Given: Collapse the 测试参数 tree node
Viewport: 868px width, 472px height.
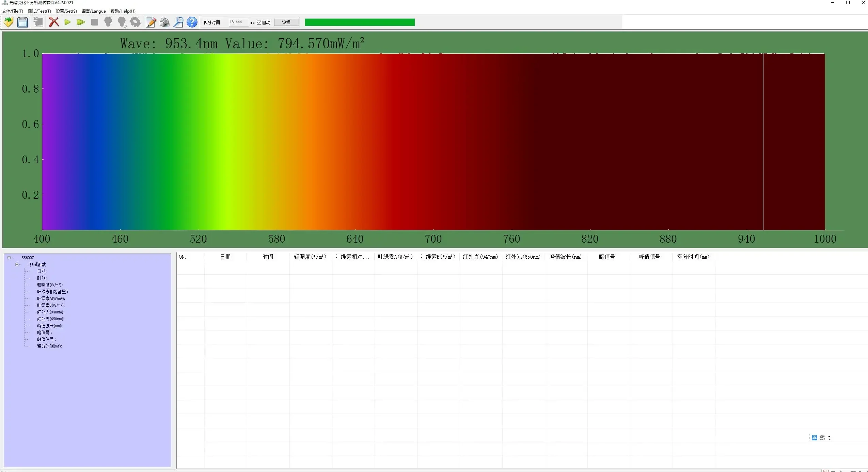Looking at the screenshot, I should coord(16,264).
